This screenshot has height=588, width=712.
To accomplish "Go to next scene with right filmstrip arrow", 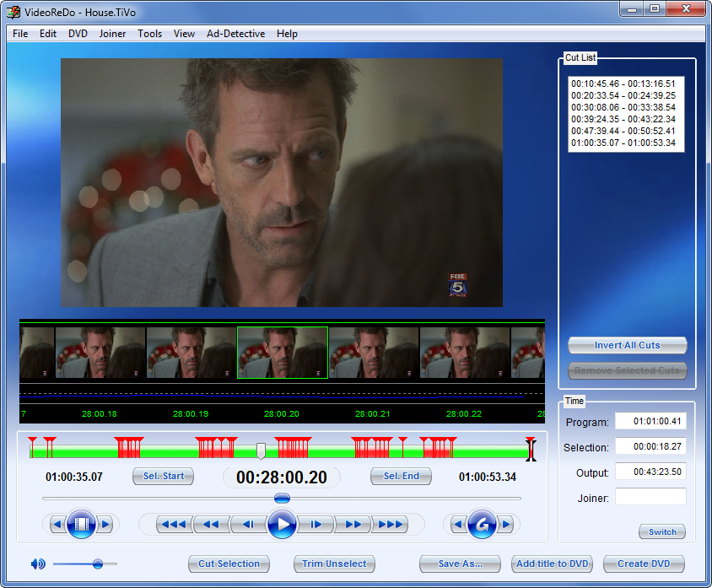I will 105,525.
